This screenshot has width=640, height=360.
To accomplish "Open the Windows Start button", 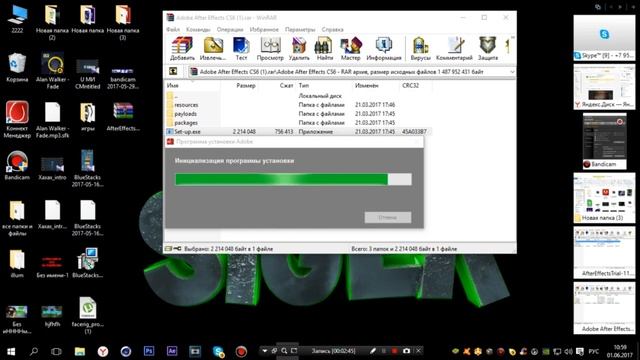I will [x=11, y=351].
